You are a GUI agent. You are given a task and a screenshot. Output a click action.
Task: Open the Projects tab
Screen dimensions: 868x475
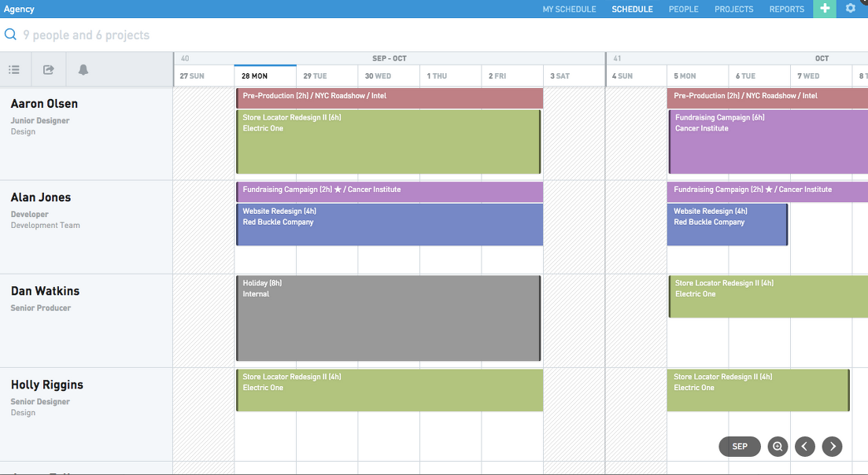click(733, 9)
